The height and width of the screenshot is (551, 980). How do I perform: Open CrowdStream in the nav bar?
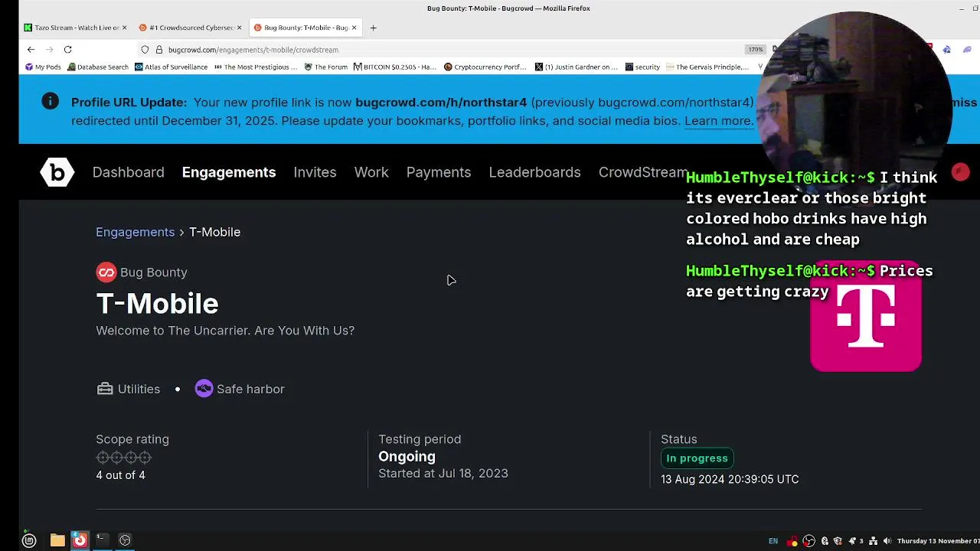click(642, 172)
